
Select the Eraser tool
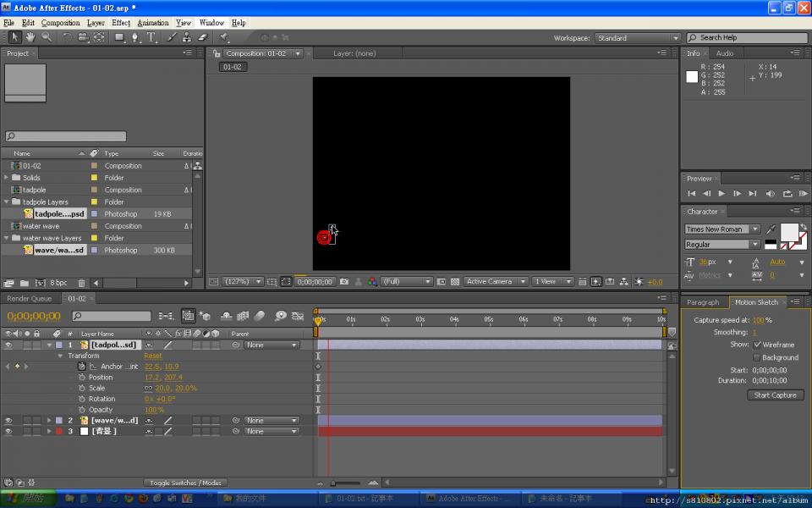click(203, 37)
